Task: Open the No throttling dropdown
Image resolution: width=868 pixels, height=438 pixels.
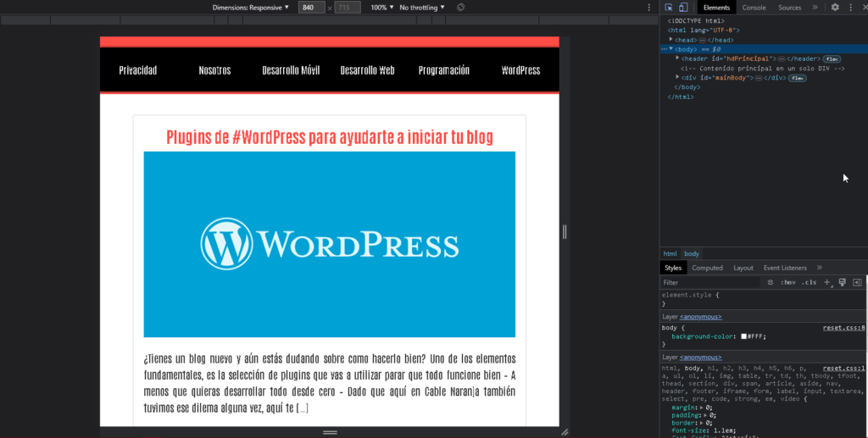Action: [422, 7]
